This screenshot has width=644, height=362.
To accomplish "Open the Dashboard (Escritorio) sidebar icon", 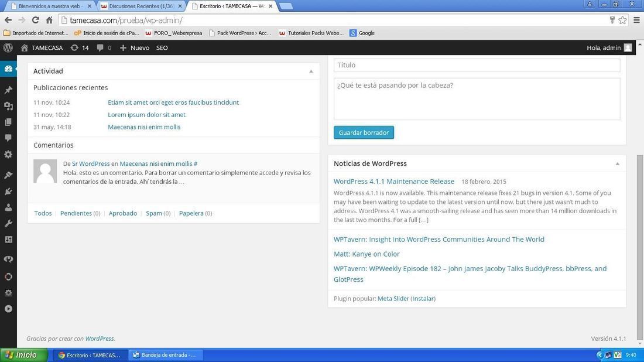I will (x=8, y=69).
